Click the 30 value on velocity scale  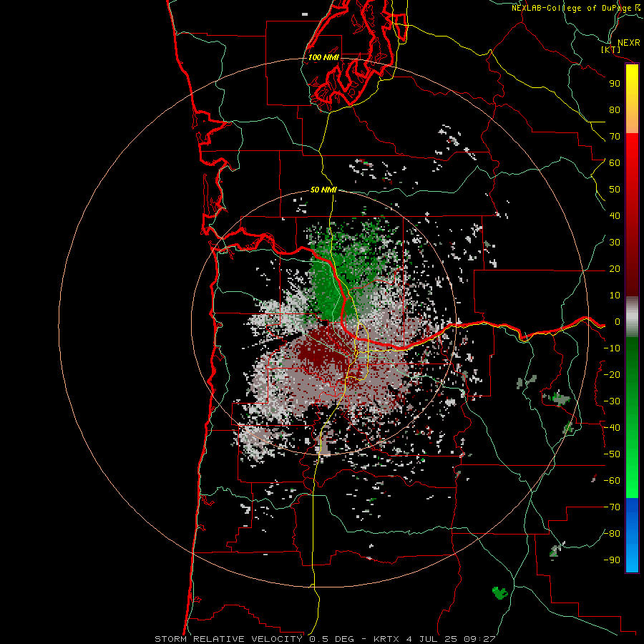[x=615, y=243]
